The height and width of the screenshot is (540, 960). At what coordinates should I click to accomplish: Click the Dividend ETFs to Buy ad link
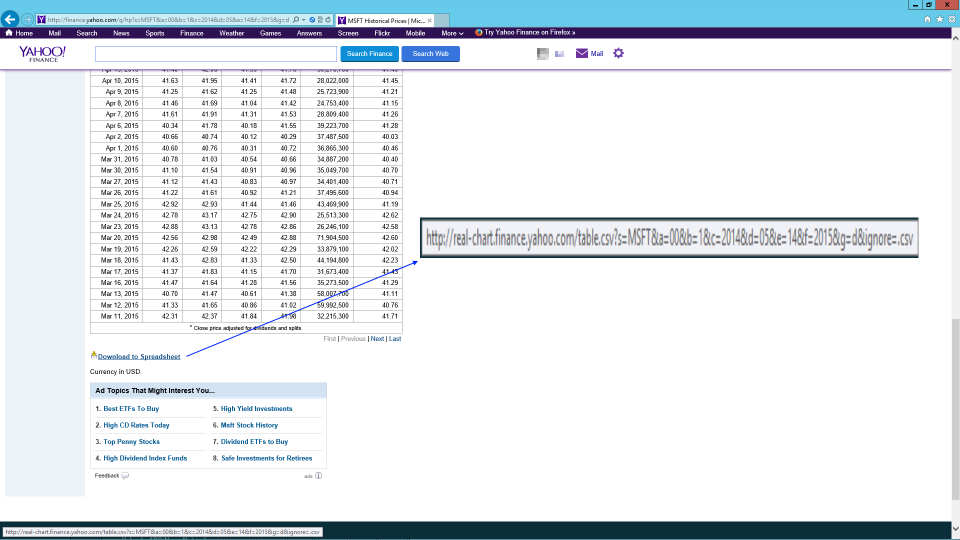click(x=254, y=441)
